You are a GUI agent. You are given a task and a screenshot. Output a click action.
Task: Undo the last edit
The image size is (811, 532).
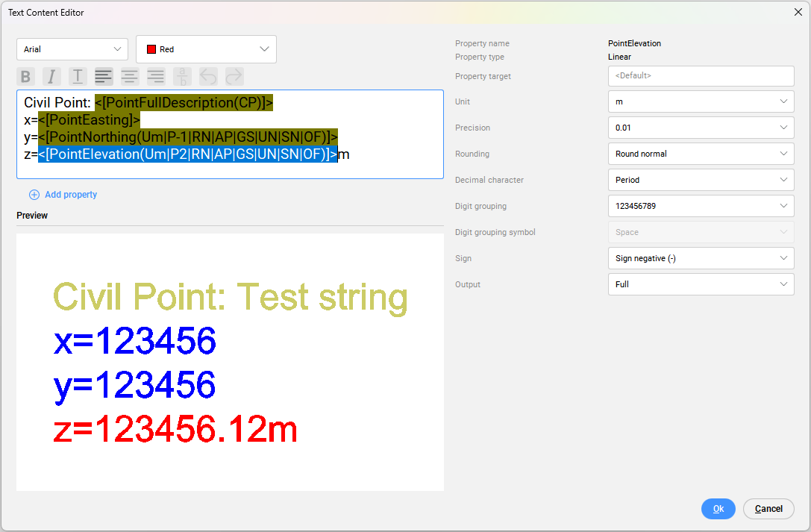pyautogui.click(x=208, y=76)
